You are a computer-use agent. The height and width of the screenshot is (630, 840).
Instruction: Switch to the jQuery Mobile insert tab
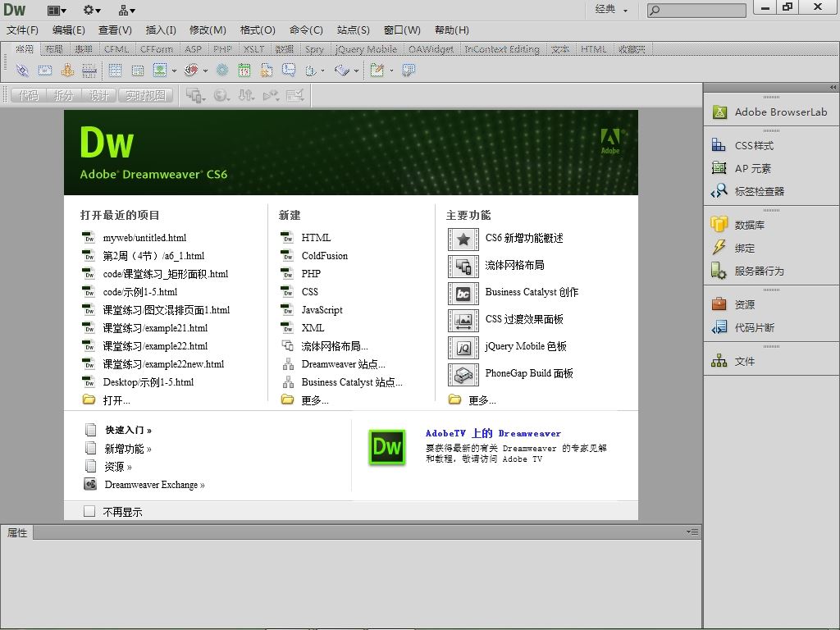click(366, 49)
